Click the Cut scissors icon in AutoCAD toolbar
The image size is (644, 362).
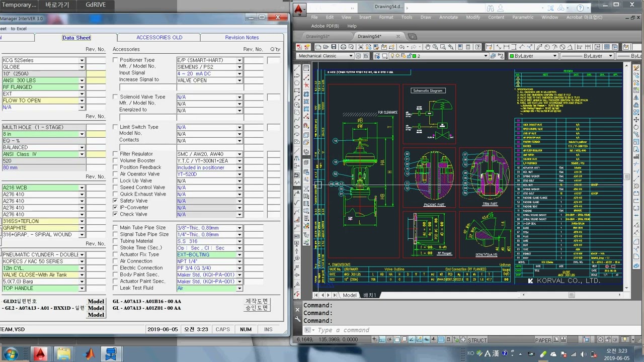(360, 47)
